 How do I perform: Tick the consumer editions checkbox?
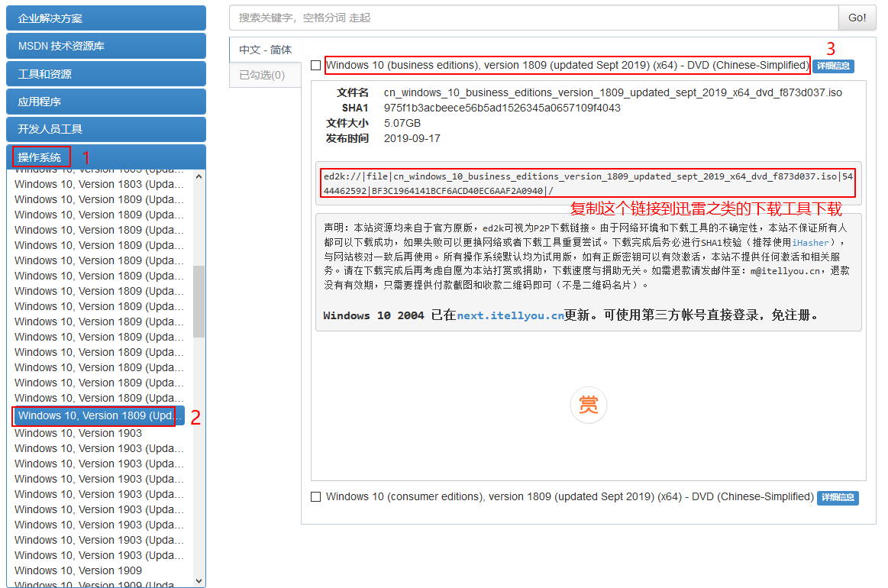click(x=316, y=497)
